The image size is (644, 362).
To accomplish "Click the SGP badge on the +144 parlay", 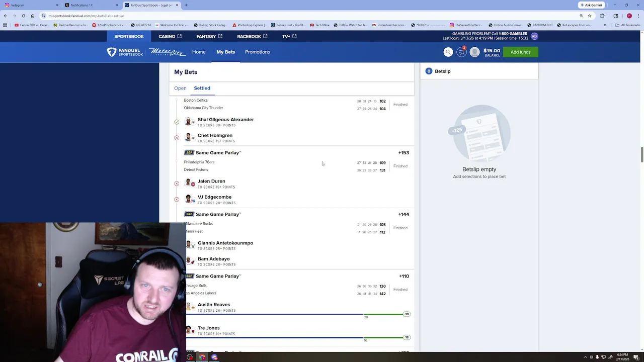I will (189, 214).
